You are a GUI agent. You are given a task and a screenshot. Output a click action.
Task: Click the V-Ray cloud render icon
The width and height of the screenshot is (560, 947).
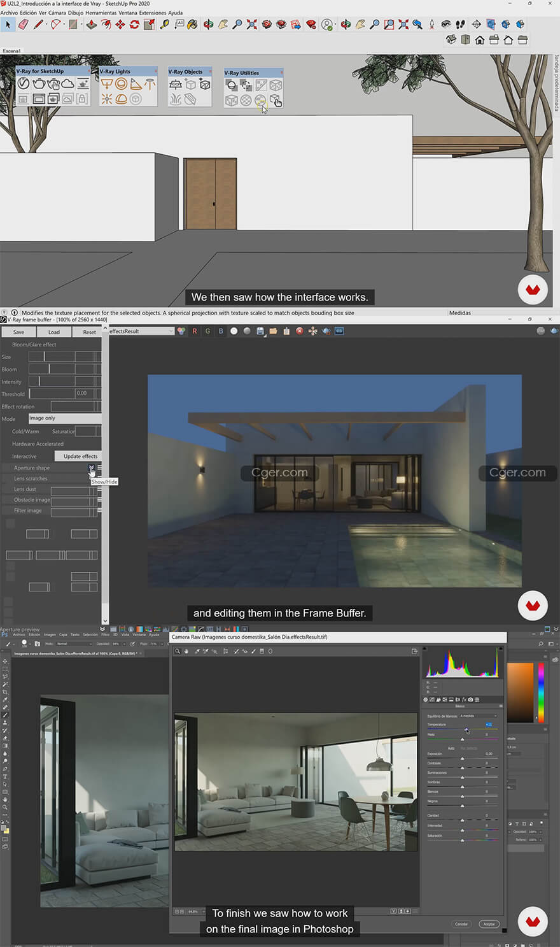click(67, 84)
